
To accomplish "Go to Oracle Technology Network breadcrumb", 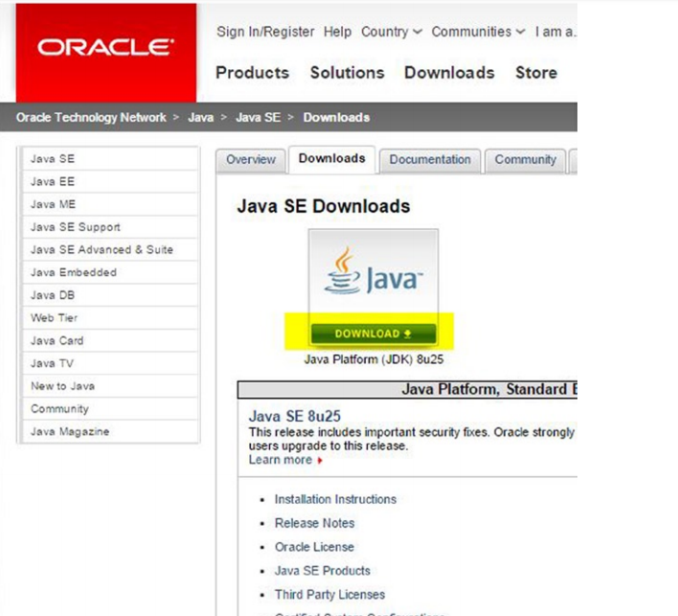I will tap(91, 117).
